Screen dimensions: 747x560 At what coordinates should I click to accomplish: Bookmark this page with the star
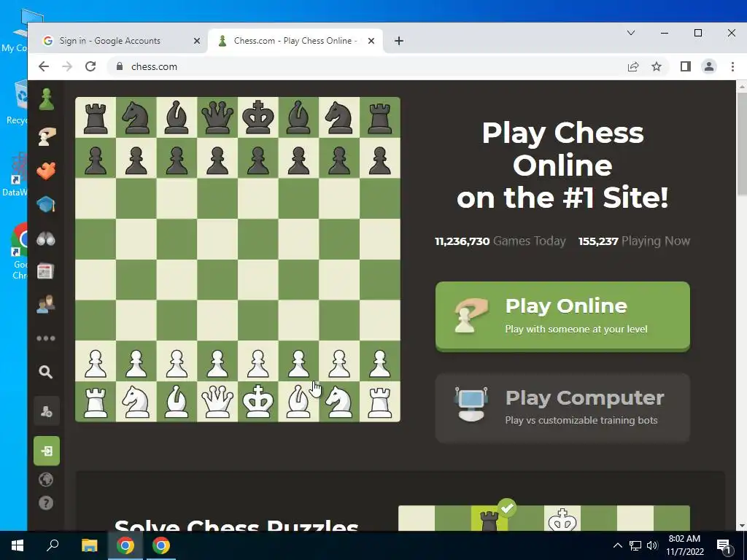[x=657, y=66]
